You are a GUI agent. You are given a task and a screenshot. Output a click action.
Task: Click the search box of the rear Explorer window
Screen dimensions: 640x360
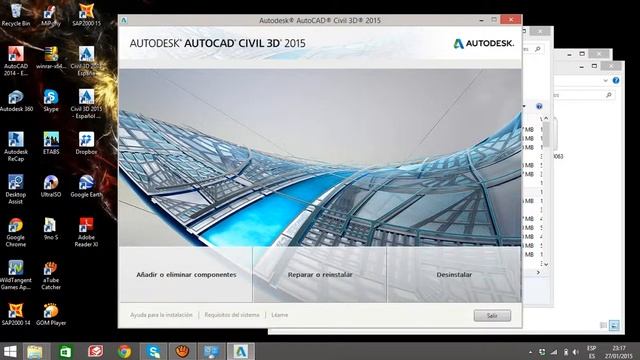click(584, 95)
